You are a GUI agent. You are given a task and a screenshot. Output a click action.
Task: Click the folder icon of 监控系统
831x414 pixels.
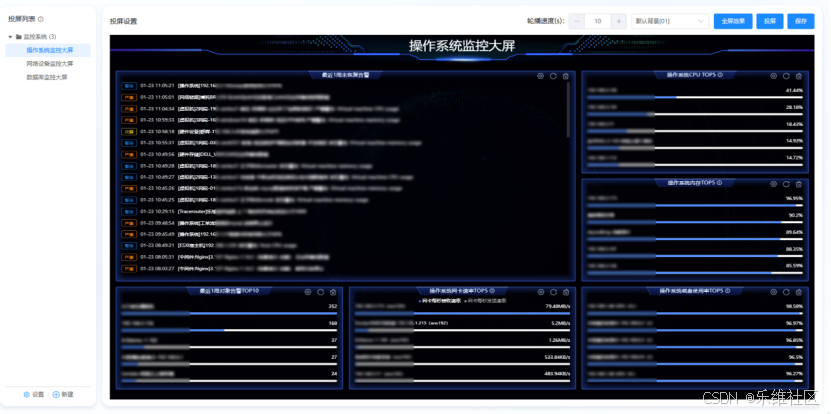point(19,37)
